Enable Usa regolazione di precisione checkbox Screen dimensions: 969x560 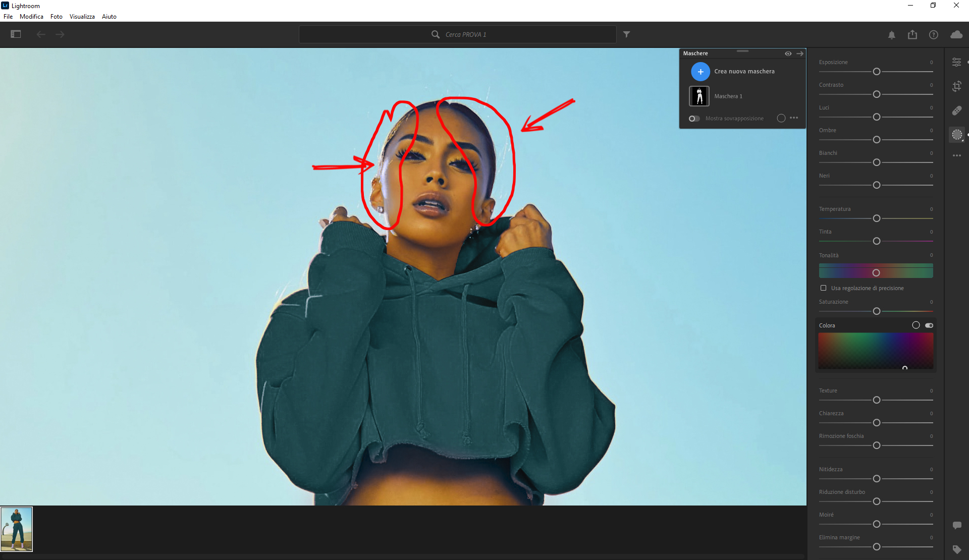[x=824, y=288]
